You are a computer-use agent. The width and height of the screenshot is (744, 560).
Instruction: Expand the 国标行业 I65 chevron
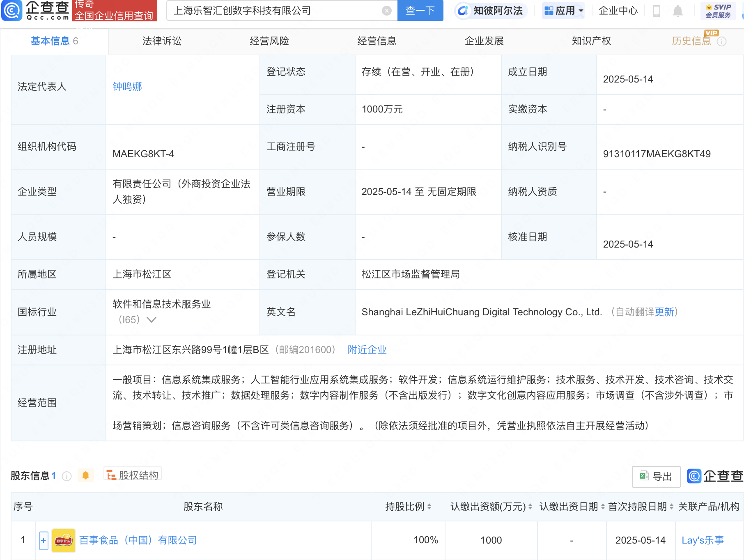[152, 319]
